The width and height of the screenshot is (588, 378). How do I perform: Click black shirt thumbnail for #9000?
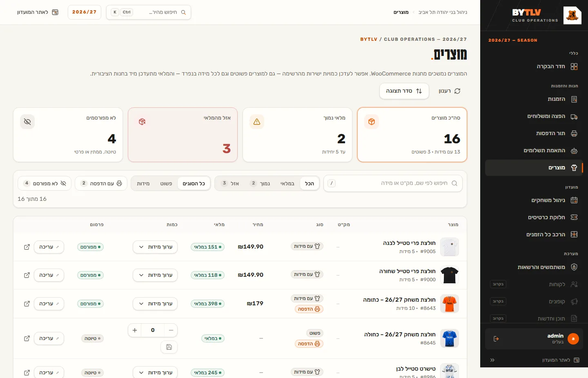click(450, 275)
